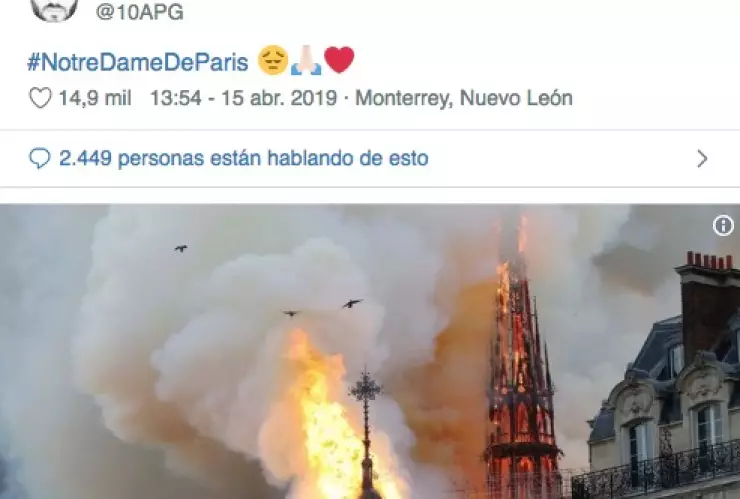Viewport: 740px width, 499px height.
Task: Like the tweet with the heart icon
Action: tap(40, 98)
